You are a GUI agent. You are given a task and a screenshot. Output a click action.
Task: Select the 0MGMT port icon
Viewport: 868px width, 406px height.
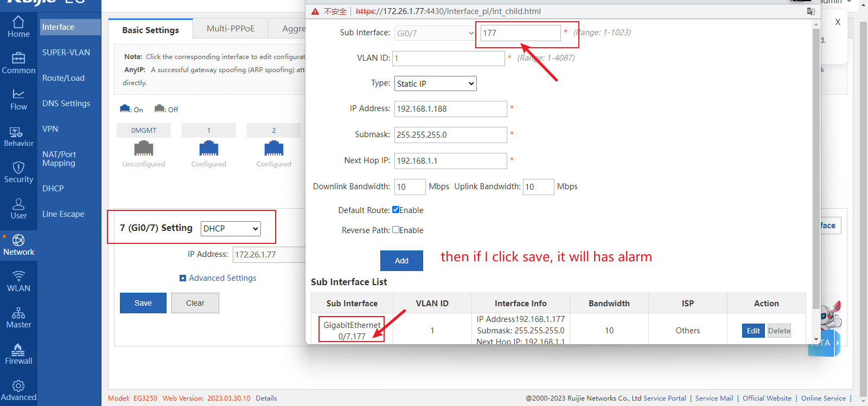point(144,148)
